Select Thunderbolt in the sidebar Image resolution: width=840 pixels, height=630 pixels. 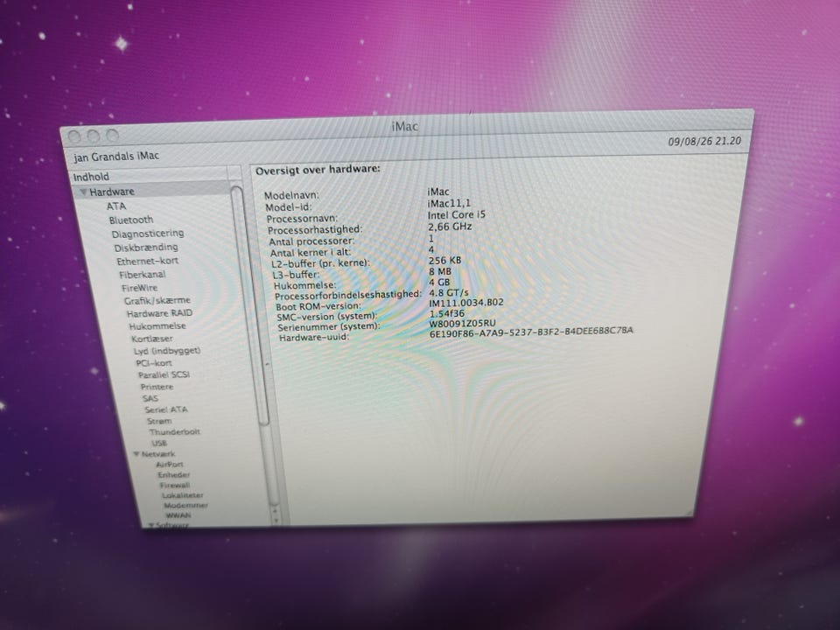[175, 431]
